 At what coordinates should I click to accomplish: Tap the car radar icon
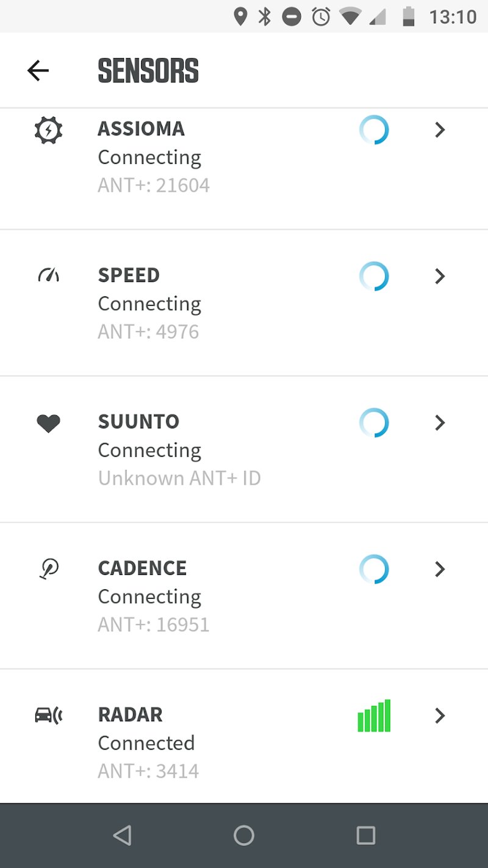point(48,715)
